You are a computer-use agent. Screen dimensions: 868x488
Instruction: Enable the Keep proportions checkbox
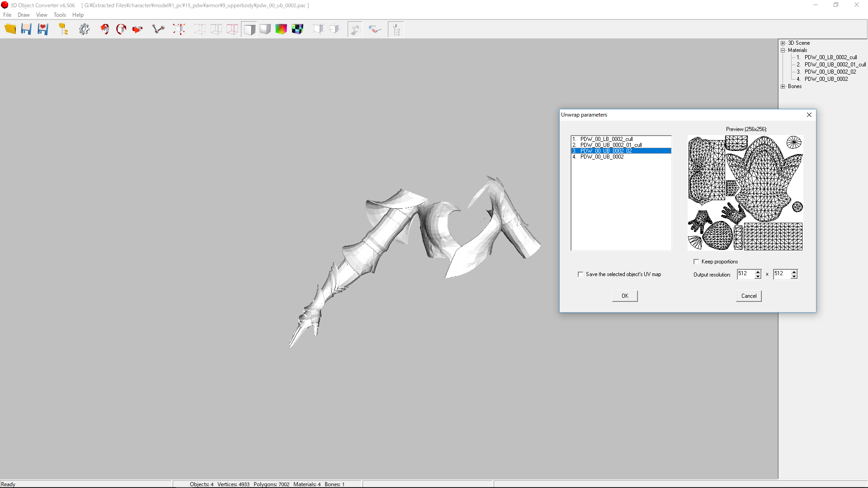point(696,262)
